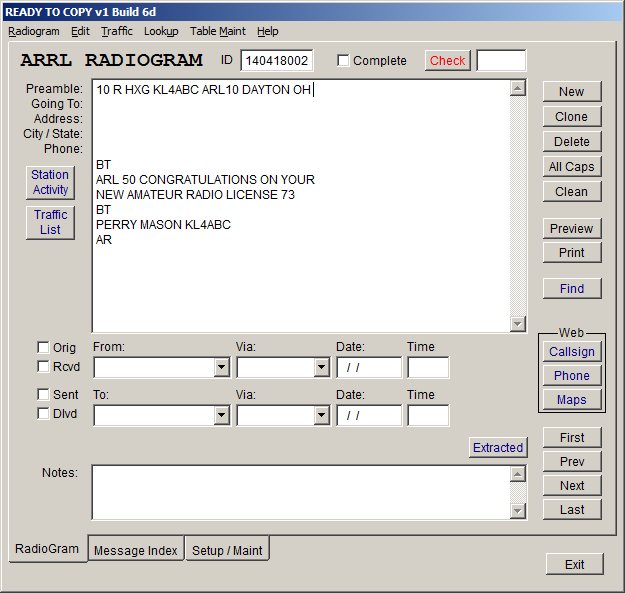This screenshot has height=593, width=625.
Task: Click the red Check button
Action: (448, 61)
